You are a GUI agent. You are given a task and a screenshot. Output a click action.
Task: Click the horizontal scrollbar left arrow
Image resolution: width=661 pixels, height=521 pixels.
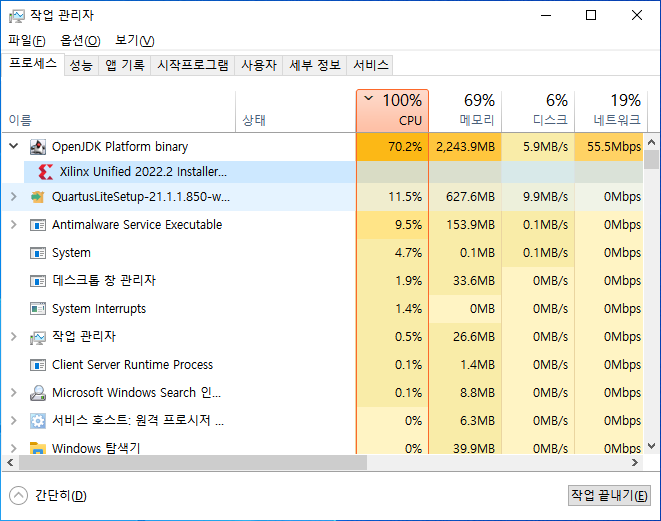[x=10, y=462]
